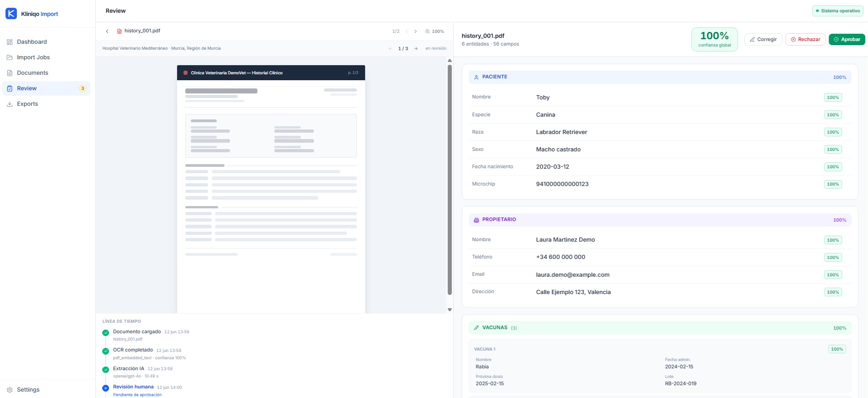Click the Kliniqo logo icon
The height and width of the screenshot is (398, 868).
click(11, 14)
